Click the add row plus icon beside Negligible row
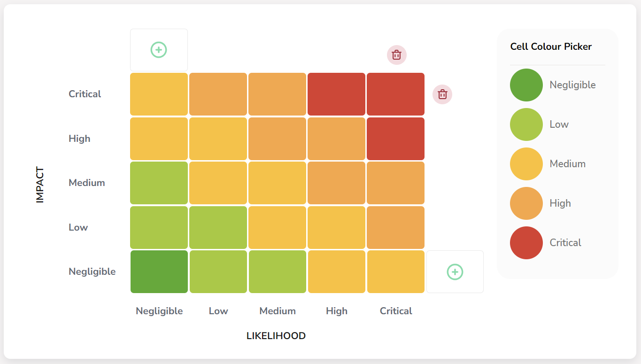The height and width of the screenshot is (364, 641). tap(454, 271)
